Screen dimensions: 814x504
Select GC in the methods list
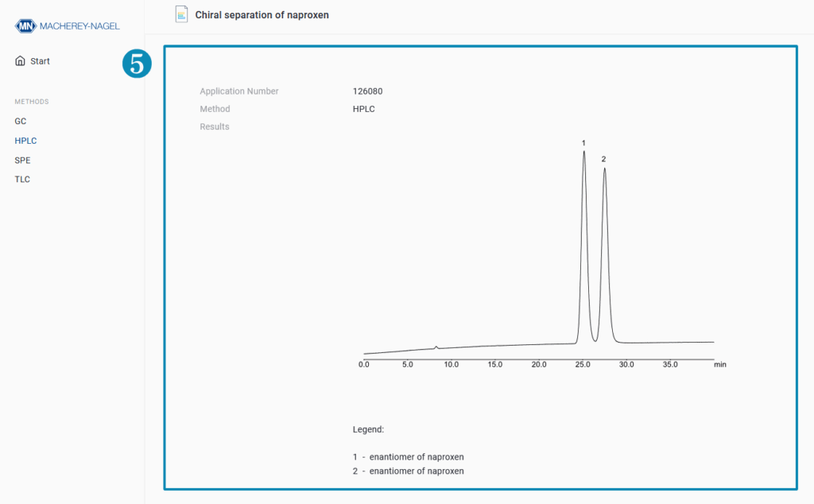click(x=20, y=121)
